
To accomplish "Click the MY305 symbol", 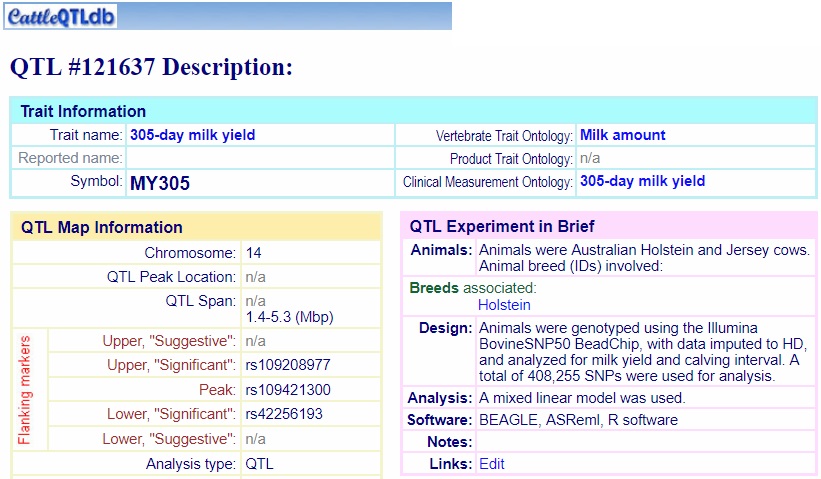I will coord(159,183).
